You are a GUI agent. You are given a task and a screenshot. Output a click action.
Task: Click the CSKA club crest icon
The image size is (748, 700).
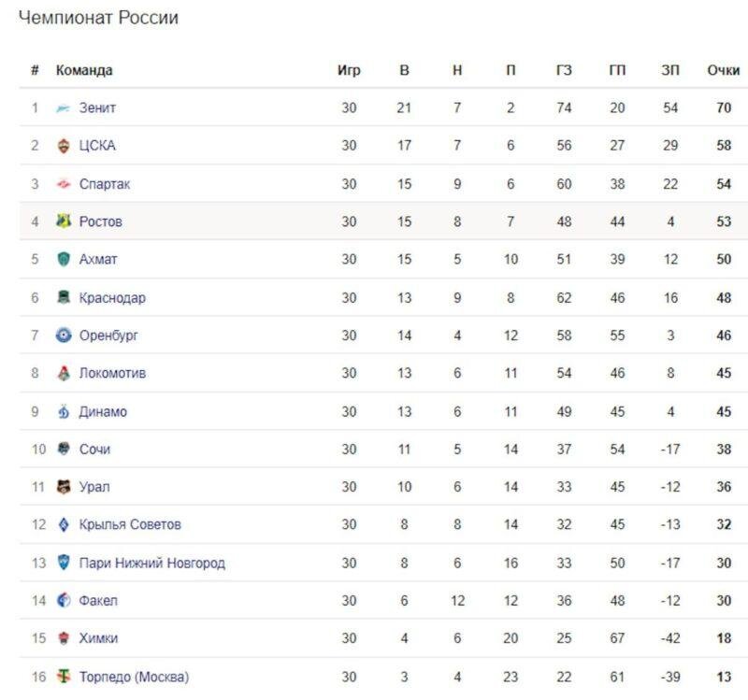[64, 146]
